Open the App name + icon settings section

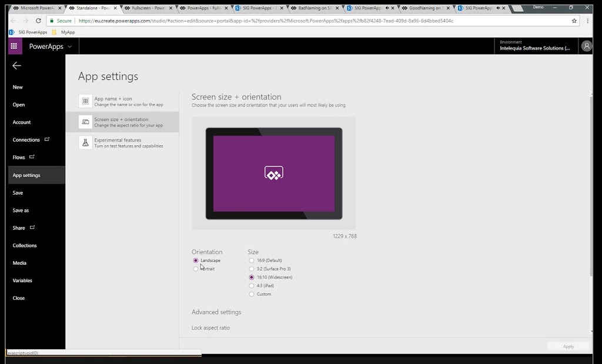tap(122, 101)
